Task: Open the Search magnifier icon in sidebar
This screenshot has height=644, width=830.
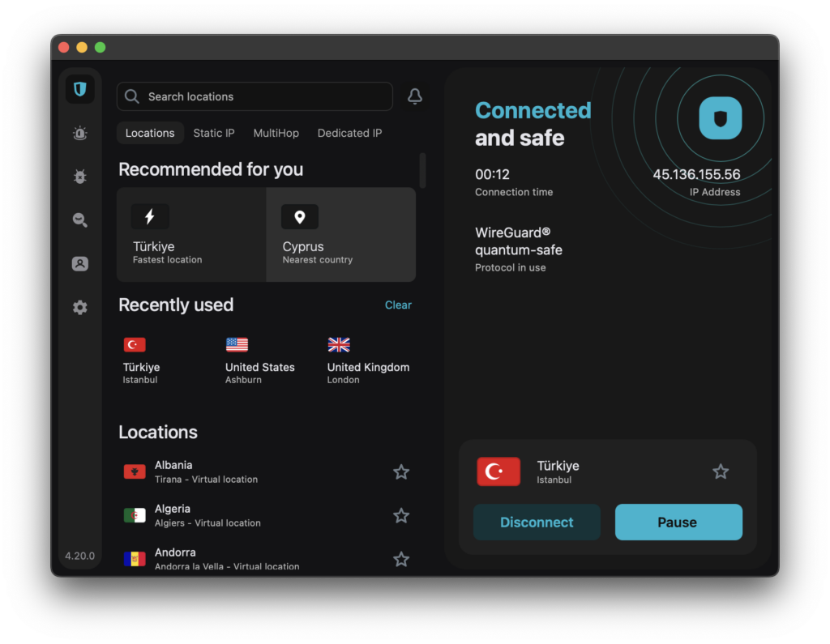Action: (x=80, y=220)
